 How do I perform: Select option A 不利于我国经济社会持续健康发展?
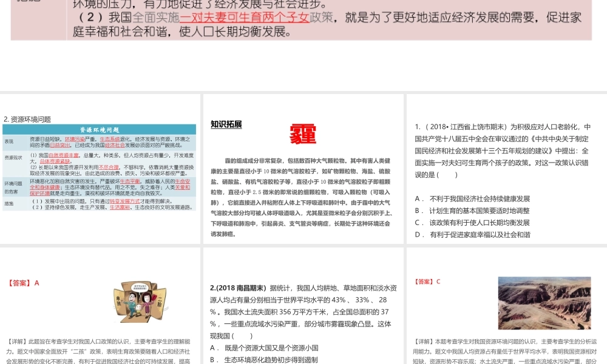click(x=472, y=199)
